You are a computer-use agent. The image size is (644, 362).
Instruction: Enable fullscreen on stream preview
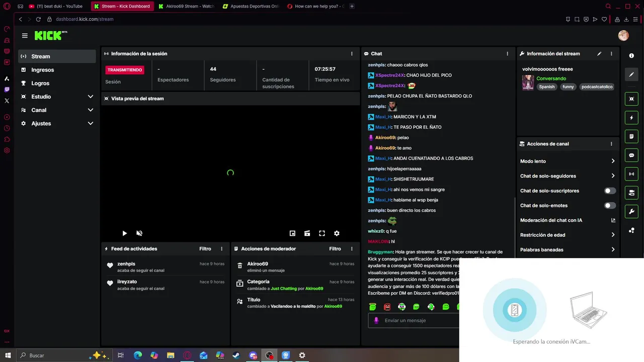click(322, 233)
